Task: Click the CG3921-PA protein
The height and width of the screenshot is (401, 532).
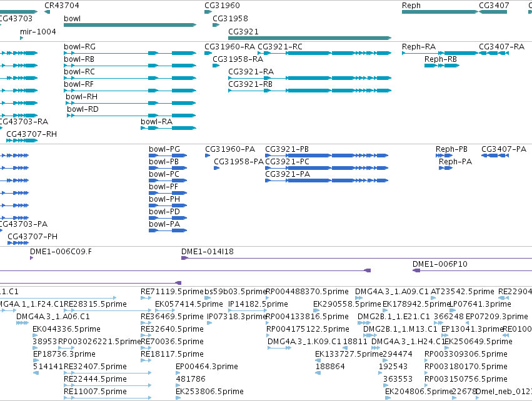Action: [327, 181]
